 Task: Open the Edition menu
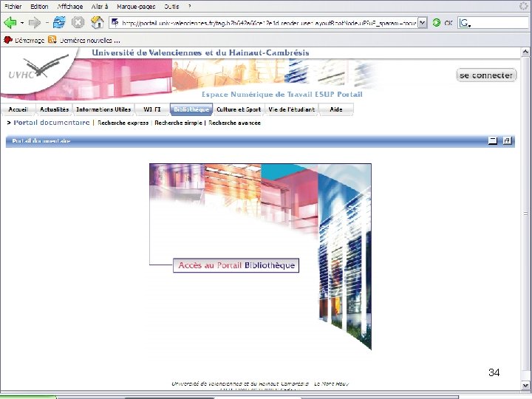(39, 7)
